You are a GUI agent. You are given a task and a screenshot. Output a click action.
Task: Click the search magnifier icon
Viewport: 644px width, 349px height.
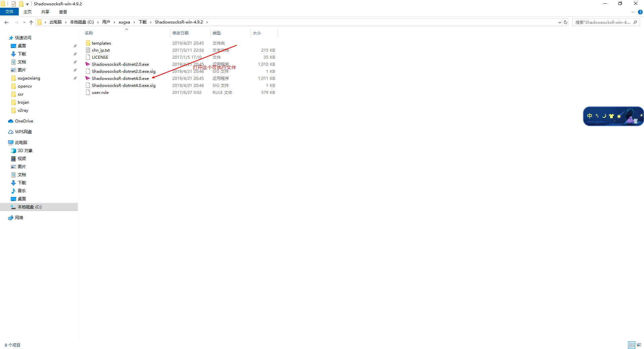(635, 22)
